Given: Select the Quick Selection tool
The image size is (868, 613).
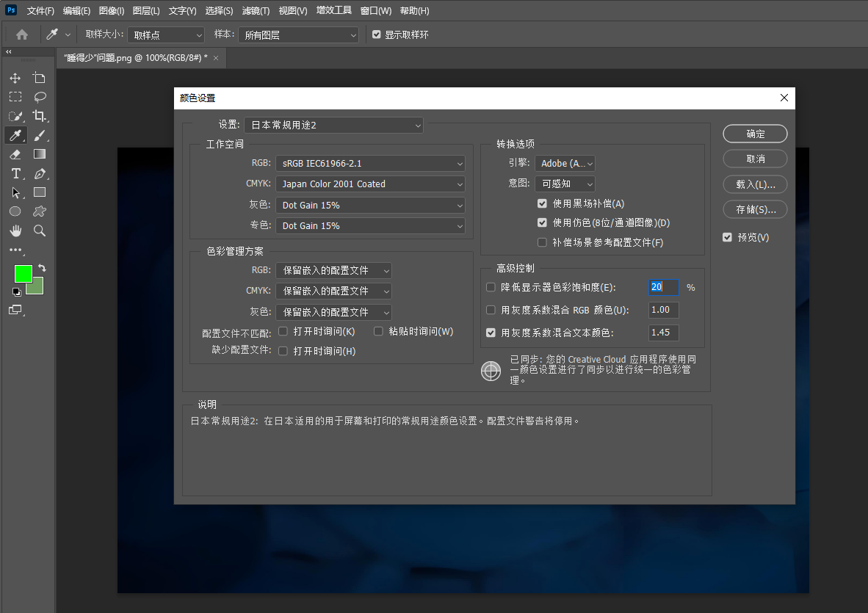Looking at the screenshot, I should (x=15, y=116).
